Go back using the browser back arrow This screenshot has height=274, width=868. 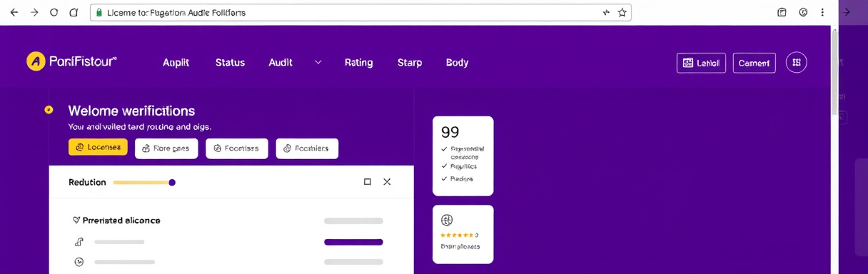tap(14, 12)
